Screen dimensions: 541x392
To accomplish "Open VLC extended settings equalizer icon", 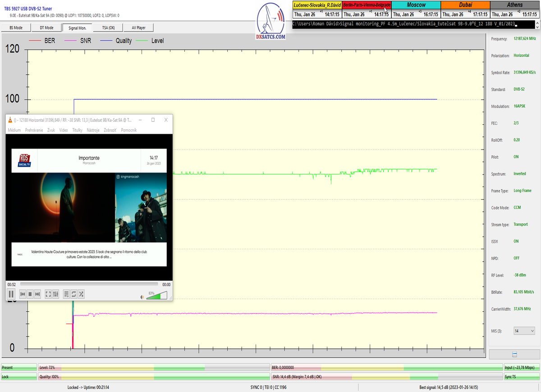I will click(x=56, y=294).
